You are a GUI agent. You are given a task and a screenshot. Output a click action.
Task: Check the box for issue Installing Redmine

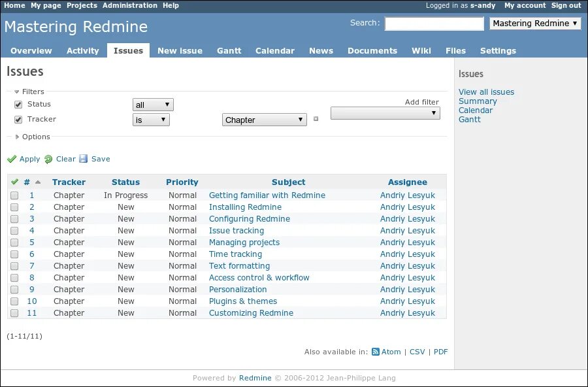[14, 207]
